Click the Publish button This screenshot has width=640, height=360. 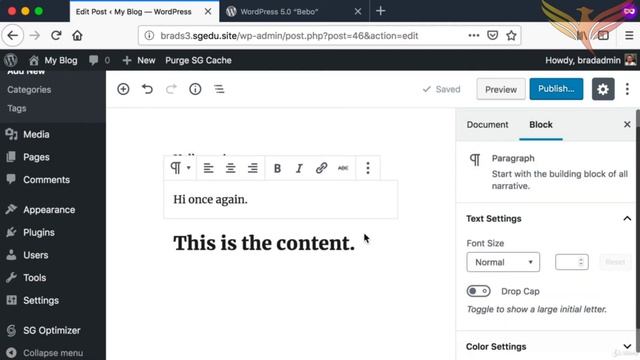point(556,89)
